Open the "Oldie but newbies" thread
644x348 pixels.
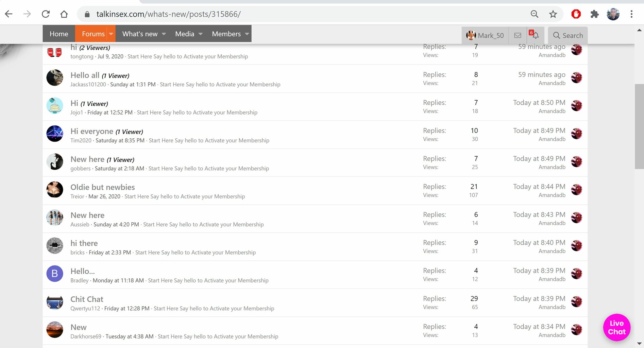pos(102,187)
